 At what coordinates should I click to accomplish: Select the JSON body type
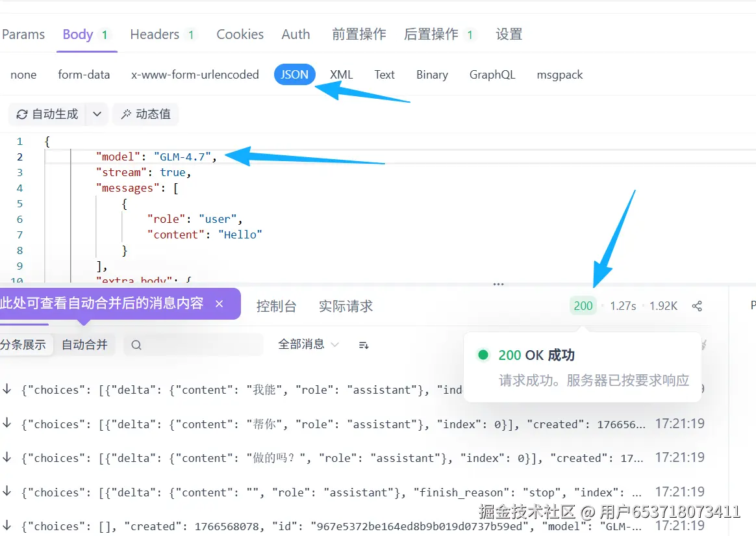click(x=295, y=75)
